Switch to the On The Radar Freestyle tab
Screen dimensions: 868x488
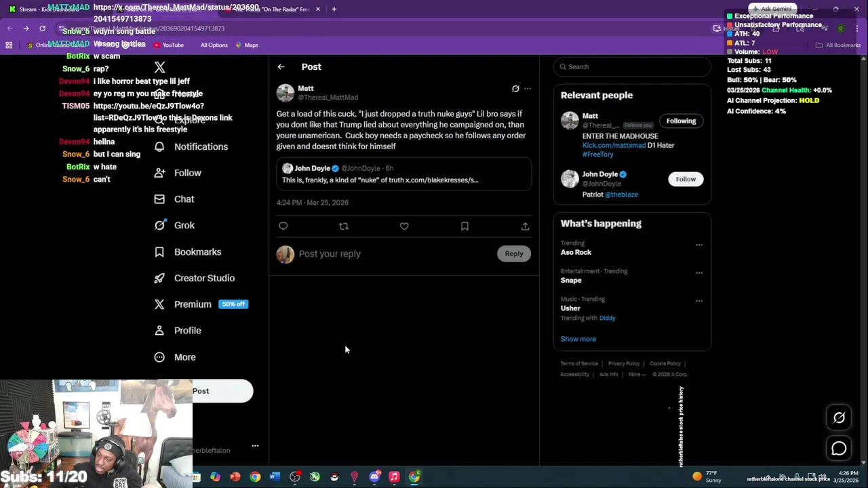(x=271, y=9)
